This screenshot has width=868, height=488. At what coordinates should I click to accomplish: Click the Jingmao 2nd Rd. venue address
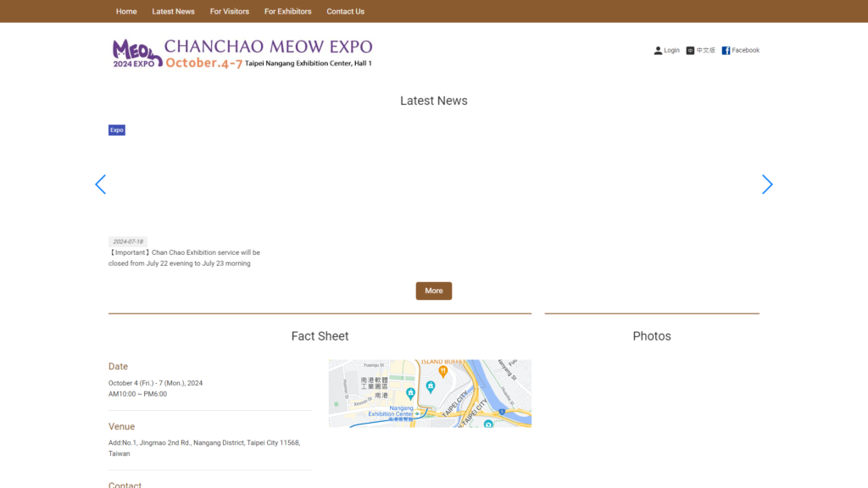pyautogui.click(x=204, y=448)
